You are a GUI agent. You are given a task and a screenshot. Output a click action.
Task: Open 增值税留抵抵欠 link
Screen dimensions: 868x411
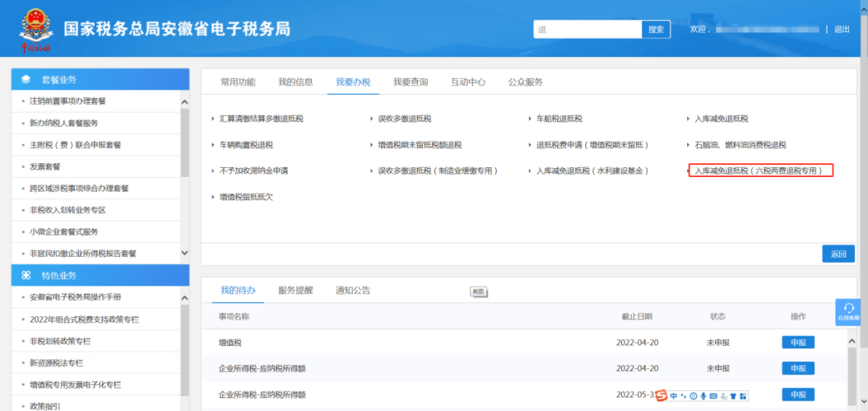247,196
